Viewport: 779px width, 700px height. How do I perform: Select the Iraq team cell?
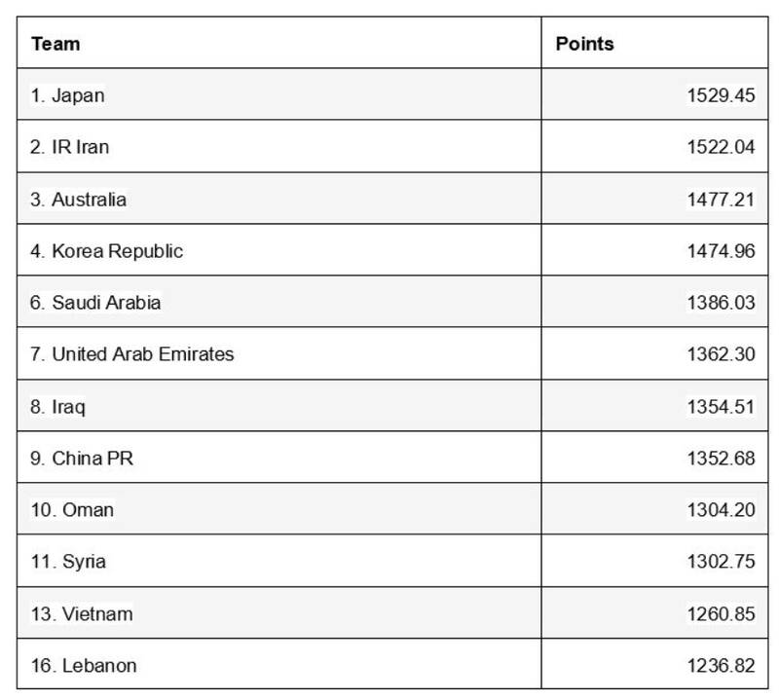tap(57, 406)
